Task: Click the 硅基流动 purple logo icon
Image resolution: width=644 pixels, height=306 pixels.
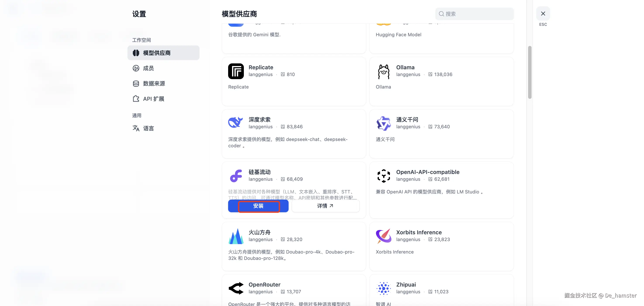Action: (x=236, y=176)
